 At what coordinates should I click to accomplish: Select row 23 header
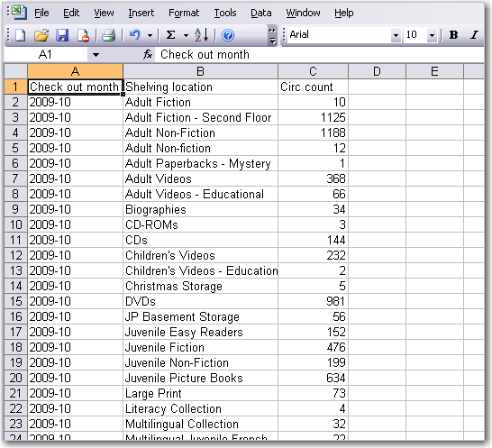(15, 424)
